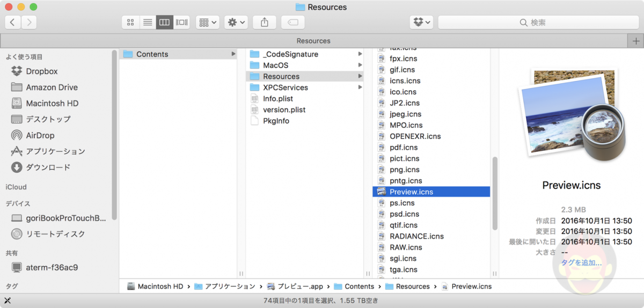Click the Share toolbar button
The image size is (644, 308).
click(x=264, y=22)
